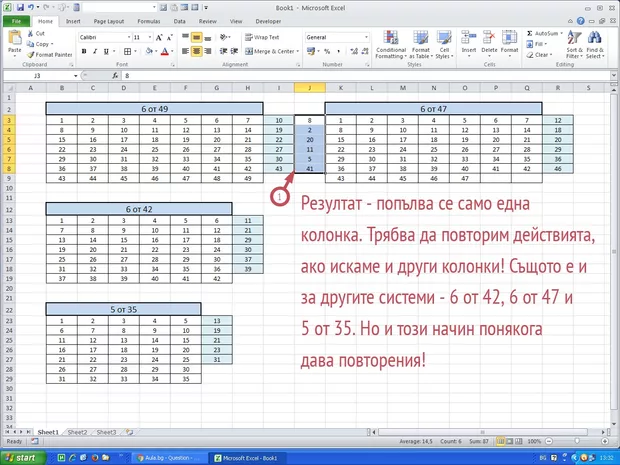
Task: Click the Cell Styles button
Action: (x=444, y=45)
